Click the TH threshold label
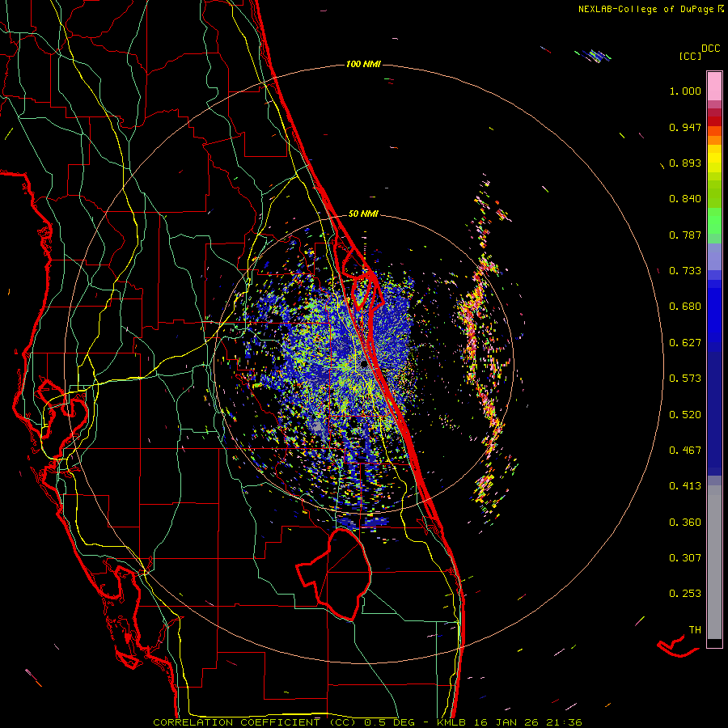Screen dimensions: 728x728 click(695, 630)
